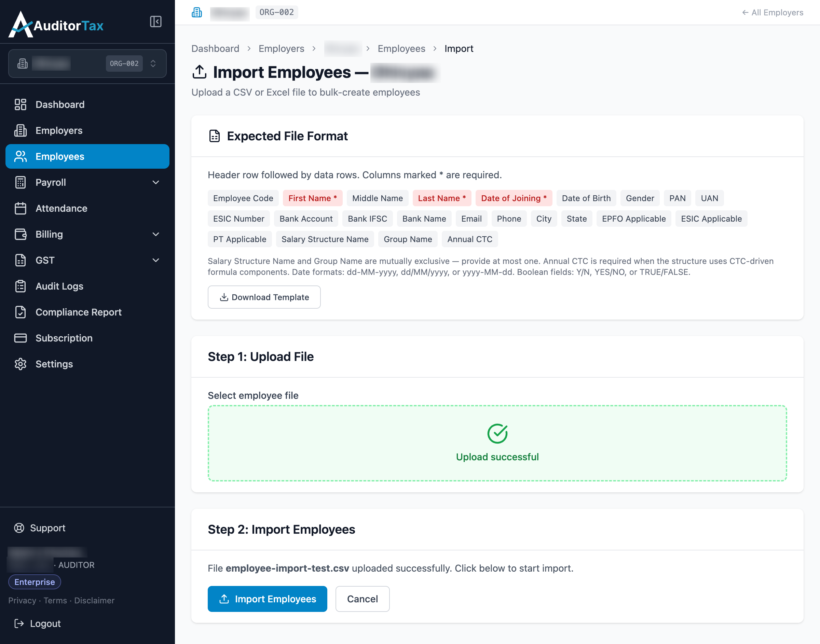Click the Salary Structure Name column tag
The width and height of the screenshot is (820, 644).
coord(325,239)
